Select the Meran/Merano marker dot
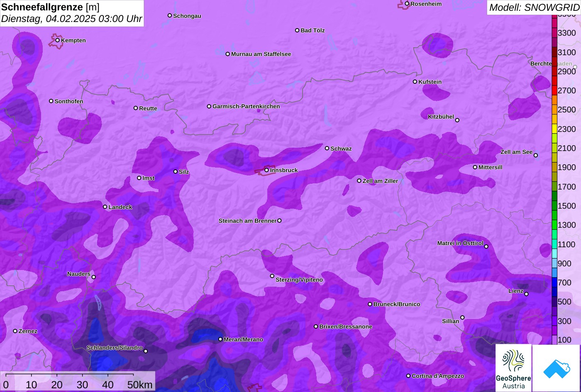The height and width of the screenshot is (392, 581). tap(220, 339)
